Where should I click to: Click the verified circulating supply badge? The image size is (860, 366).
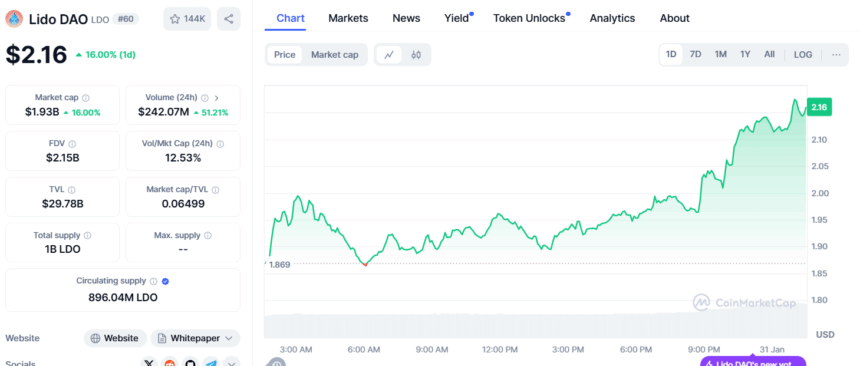tap(166, 281)
